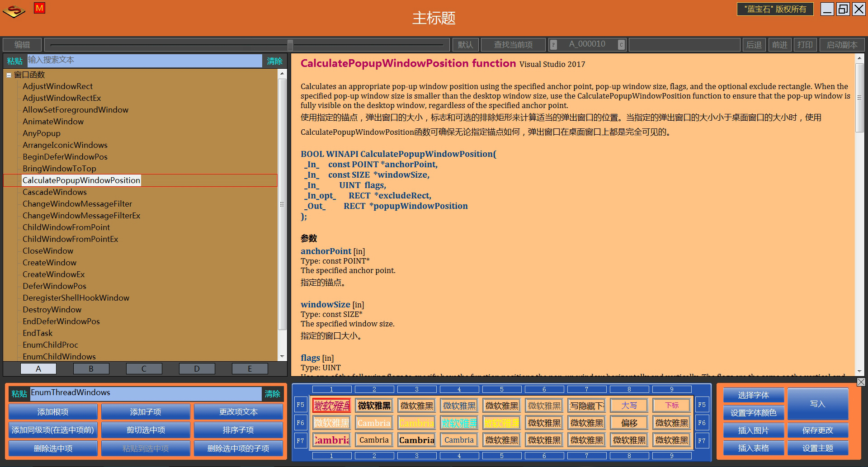Select AnimateWindow in the tree

(53, 122)
